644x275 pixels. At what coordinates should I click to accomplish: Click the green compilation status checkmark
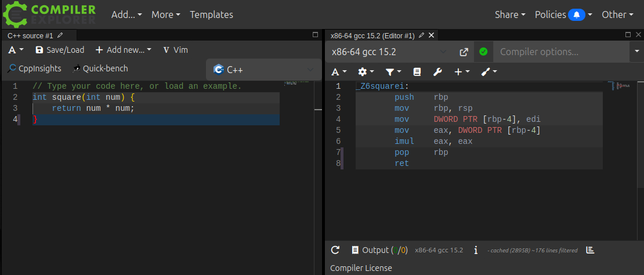coord(483,52)
